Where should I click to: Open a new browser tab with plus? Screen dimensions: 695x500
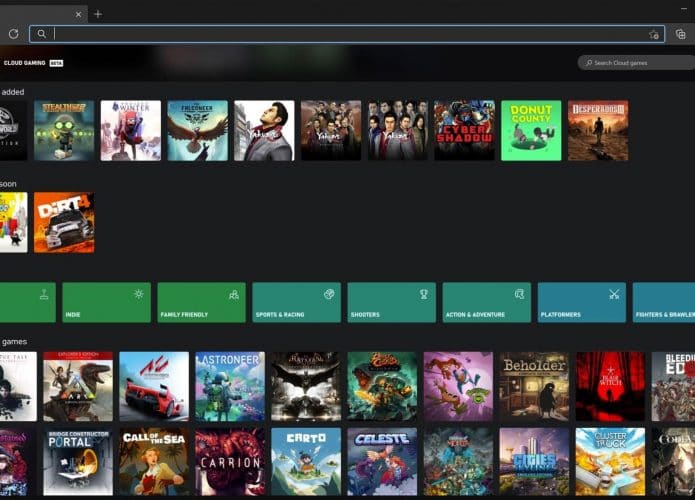click(98, 14)
